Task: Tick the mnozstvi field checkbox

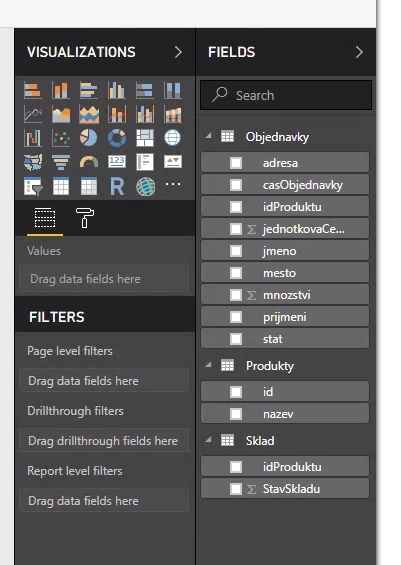Action: [x=236, y=295]
